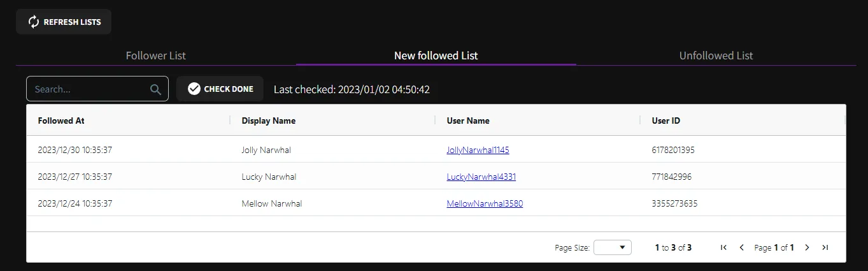The image size is (868, 271).
Task: Switch to the Follower List tab
Action: point(156,55)
